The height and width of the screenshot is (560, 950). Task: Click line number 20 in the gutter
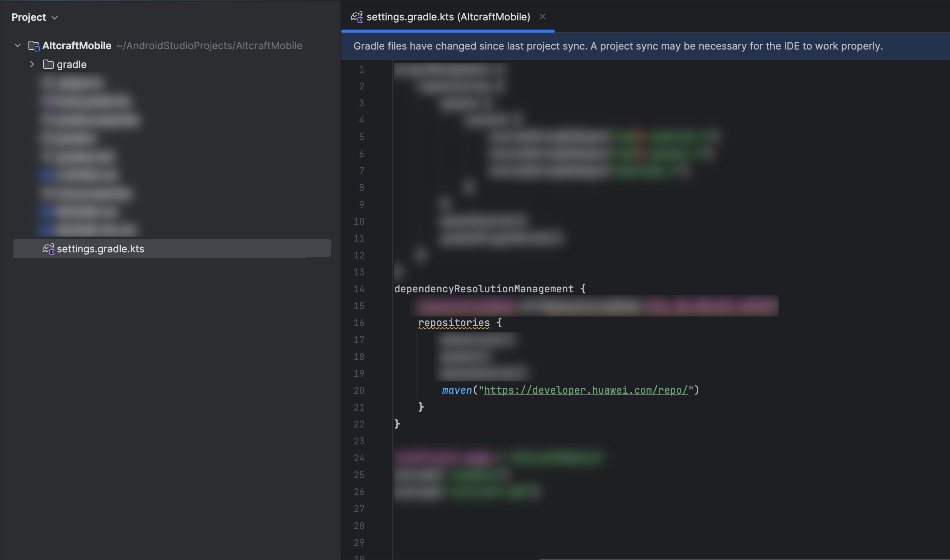pyautogui.click(x=359, y=390)
